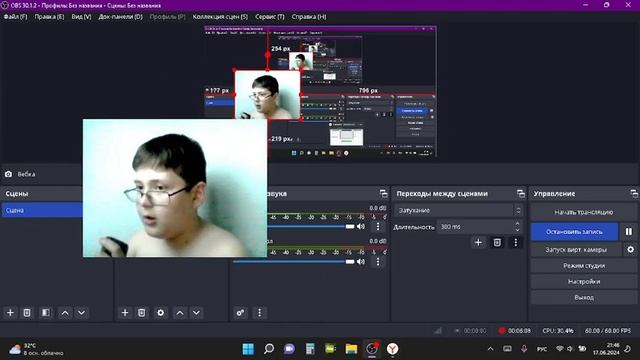Undock the Controls panel
The width and height of the screenshot is (640, 360).
pyautogui.click(x=634, y=193)
